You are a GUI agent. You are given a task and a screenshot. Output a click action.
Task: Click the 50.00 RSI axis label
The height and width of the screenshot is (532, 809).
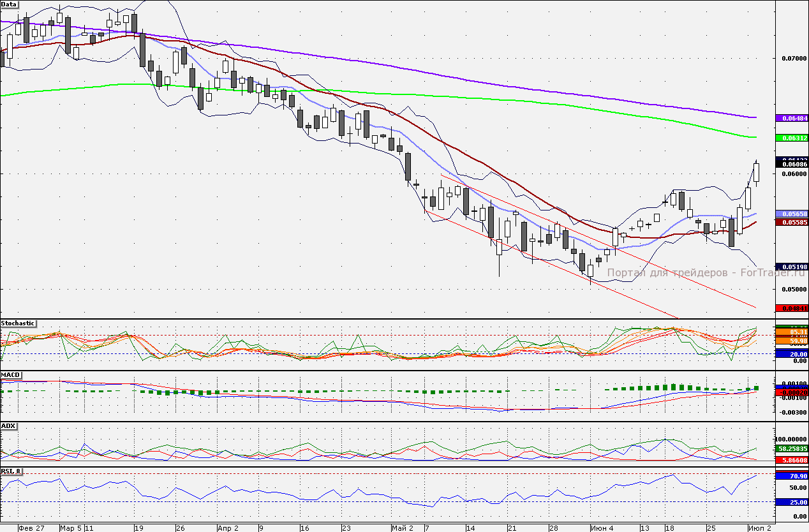pyautogui.click(x=798, y=488)
